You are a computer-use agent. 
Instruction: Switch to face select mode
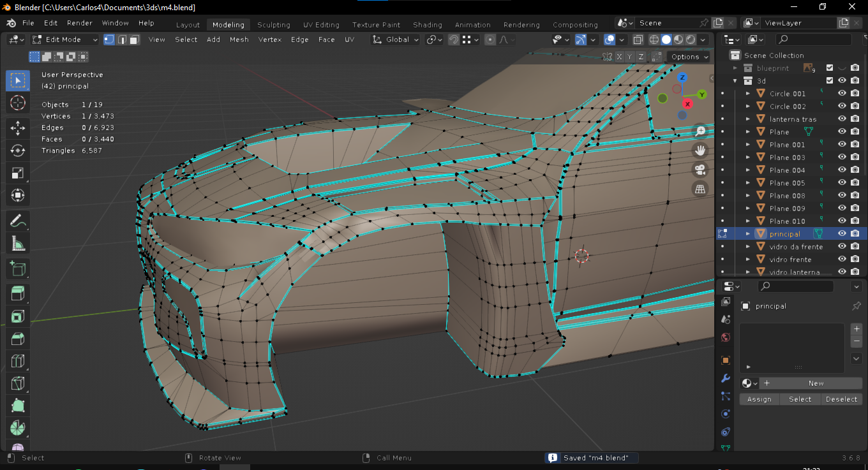134,40
